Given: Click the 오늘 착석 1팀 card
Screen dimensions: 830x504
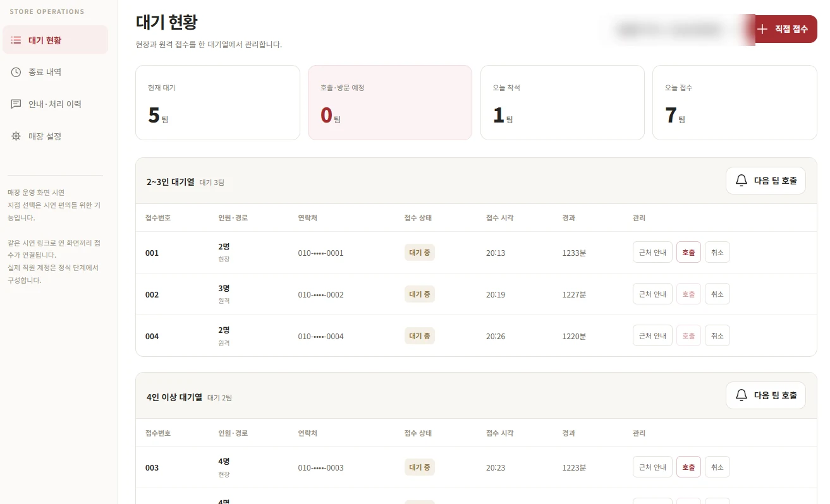Looking at the screenshot, I should tap(563, 102).
